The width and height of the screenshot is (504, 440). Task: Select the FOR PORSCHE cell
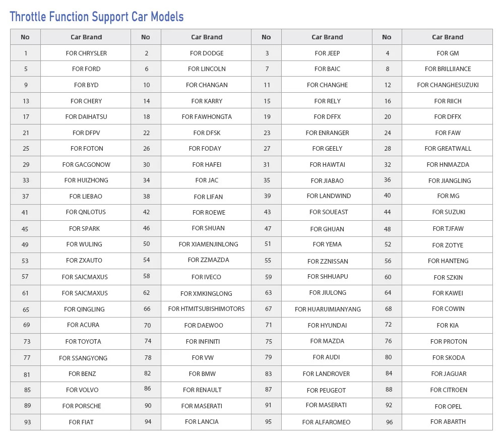[x=82, y=406]
